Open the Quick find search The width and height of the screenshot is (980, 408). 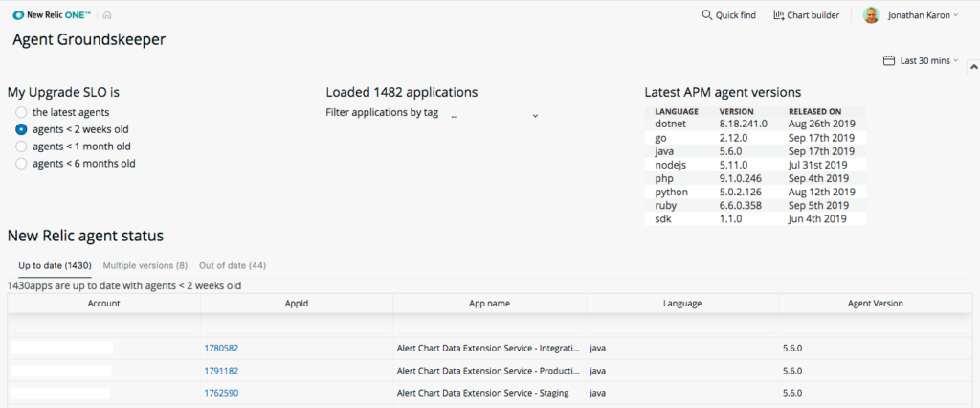click(x=728, y=15)
